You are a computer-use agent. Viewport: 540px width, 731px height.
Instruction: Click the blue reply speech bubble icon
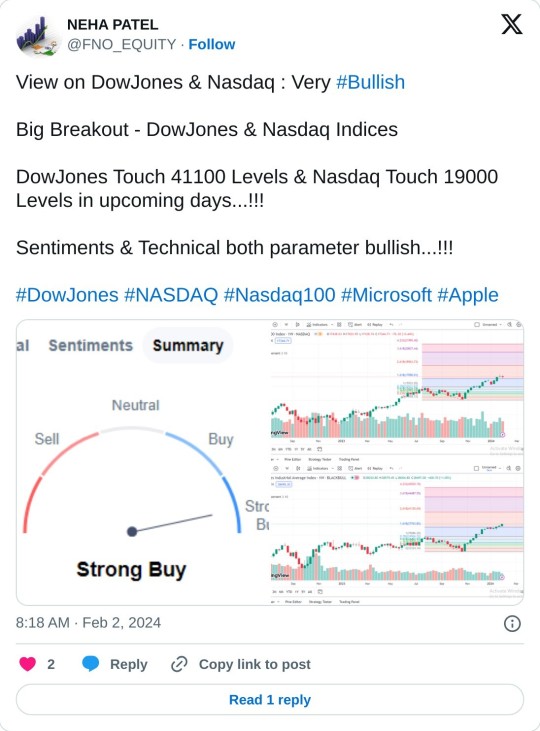[90, 663]
